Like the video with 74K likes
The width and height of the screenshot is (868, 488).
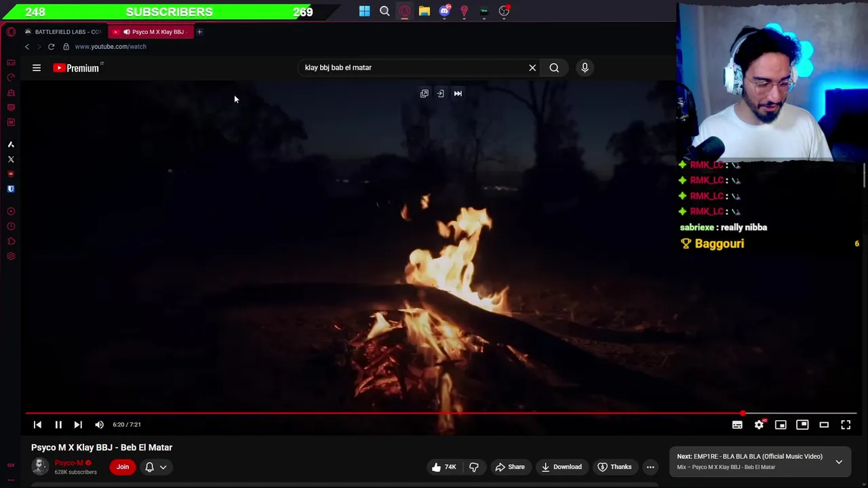click(x=443, y=467)
